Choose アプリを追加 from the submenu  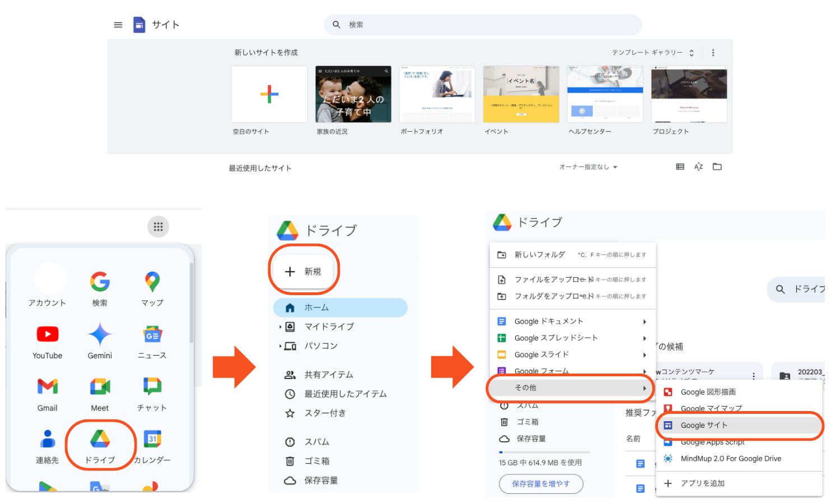click(739, 483)
